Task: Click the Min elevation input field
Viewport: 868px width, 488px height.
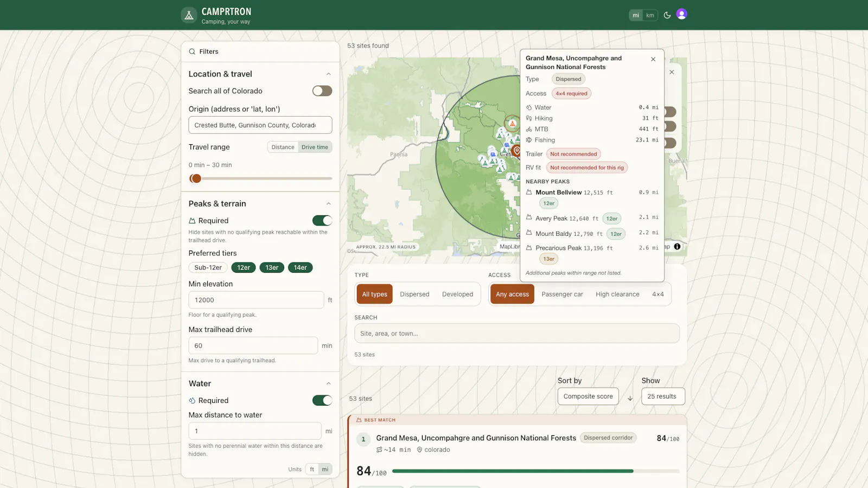Action: 256,300
